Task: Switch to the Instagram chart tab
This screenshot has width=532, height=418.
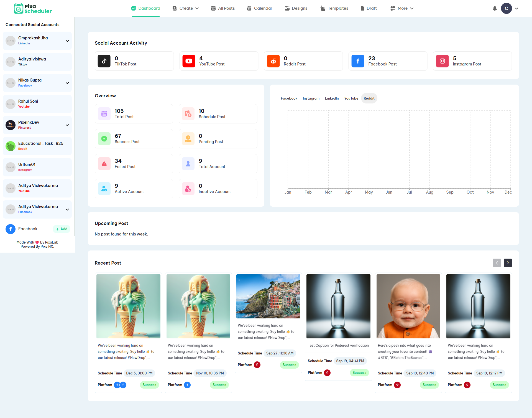Action: [311, 98]
